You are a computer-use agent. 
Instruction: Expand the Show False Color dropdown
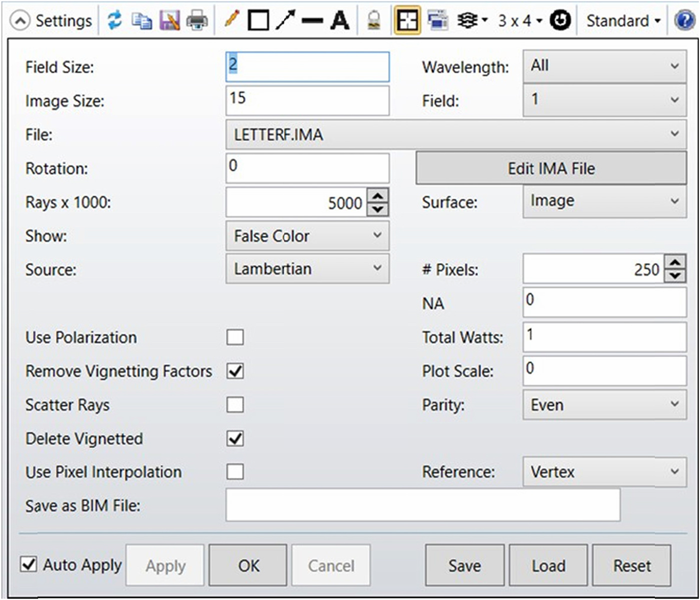coord(307,236)
